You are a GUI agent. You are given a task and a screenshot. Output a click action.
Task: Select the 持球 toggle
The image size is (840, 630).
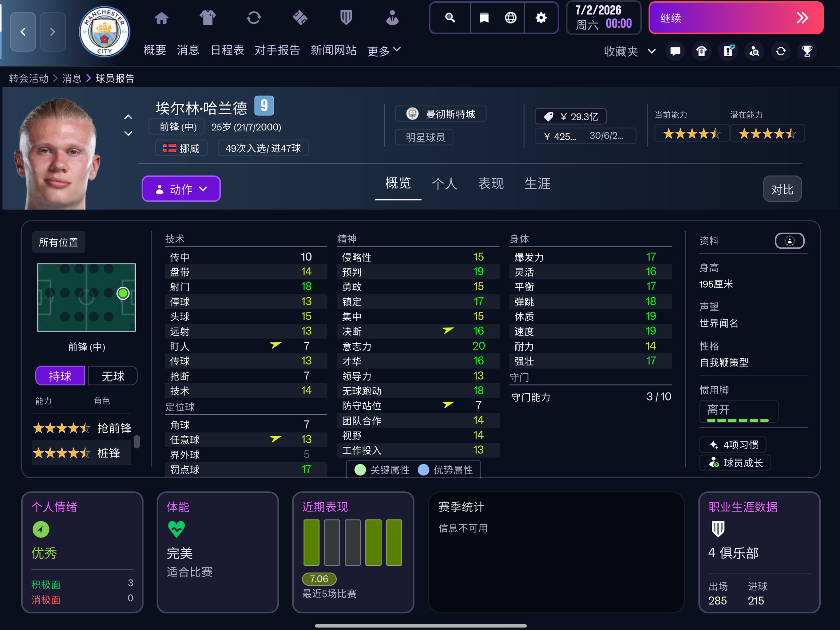click(x=60, y=376)
